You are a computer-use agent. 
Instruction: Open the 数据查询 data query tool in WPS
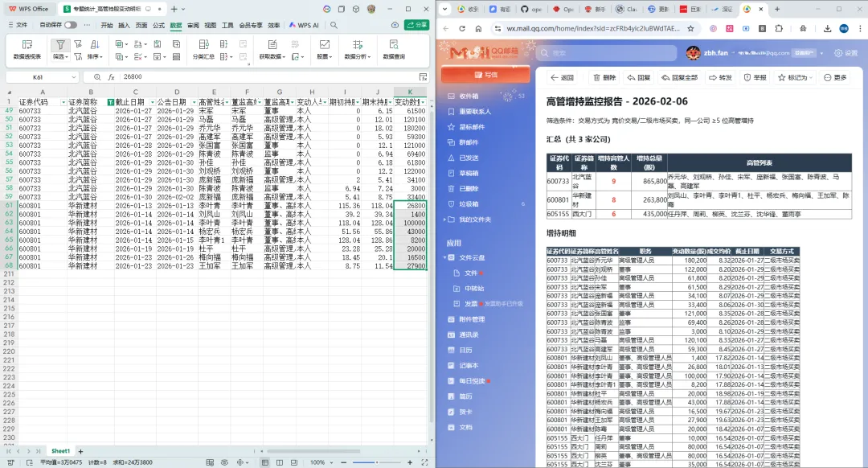coord(394,49)
